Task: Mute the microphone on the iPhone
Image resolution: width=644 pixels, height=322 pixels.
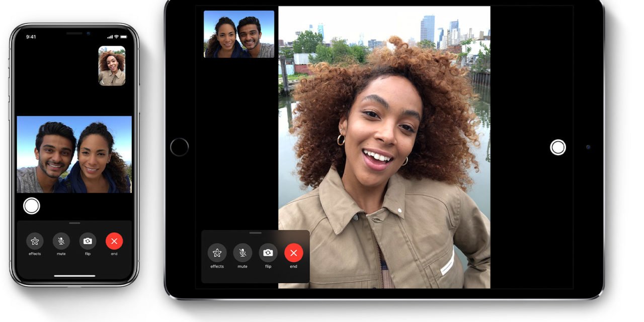Action: (61, 241)
